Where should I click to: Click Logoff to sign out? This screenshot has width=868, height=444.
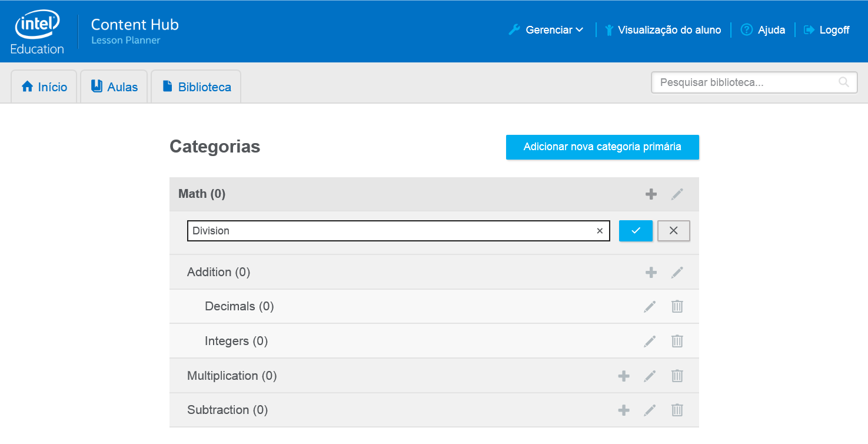(x=826, y=30)
